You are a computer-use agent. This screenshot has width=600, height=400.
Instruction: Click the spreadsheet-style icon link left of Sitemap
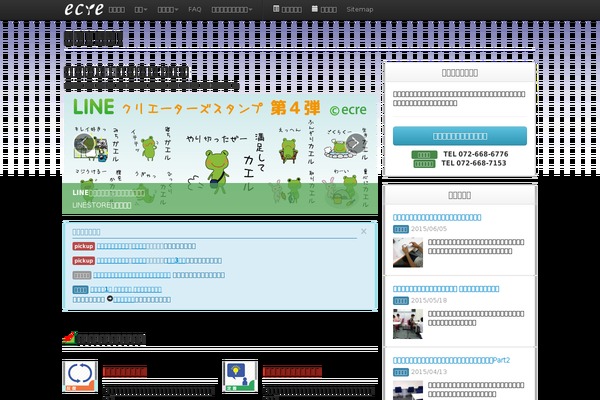click(x=287, y=9)
